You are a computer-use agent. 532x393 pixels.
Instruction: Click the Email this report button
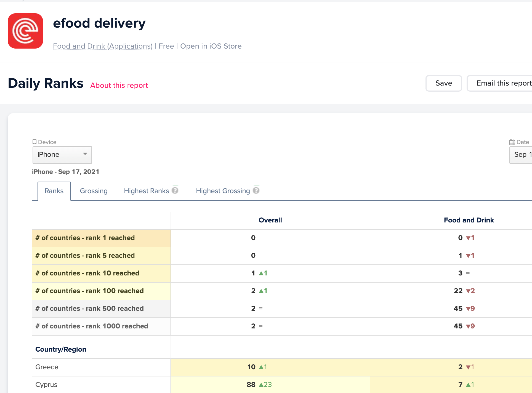pyautogui.click(x=499, y=83)
